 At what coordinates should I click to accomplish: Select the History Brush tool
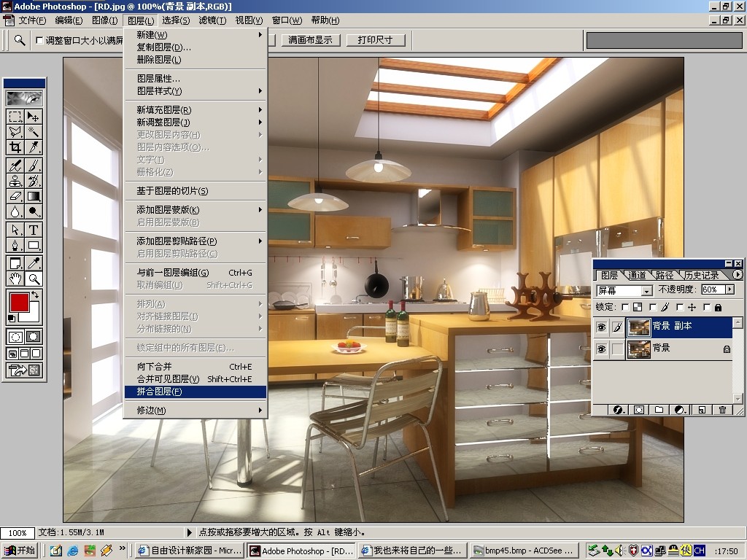point(34,181)
